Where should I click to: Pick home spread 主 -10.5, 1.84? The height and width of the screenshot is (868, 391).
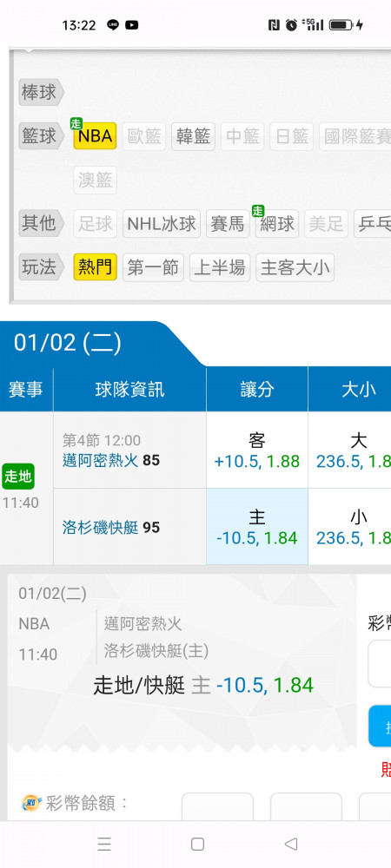257,527
